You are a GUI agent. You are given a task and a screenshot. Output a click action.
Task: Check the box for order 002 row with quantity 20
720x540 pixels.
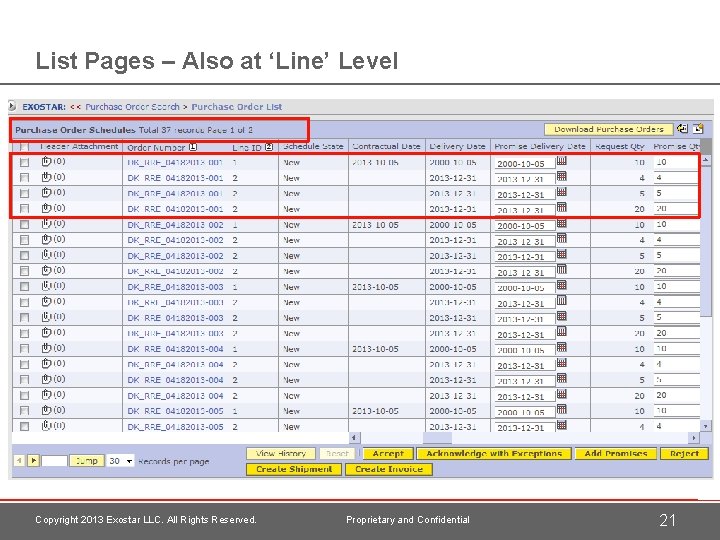coord(24,271)
